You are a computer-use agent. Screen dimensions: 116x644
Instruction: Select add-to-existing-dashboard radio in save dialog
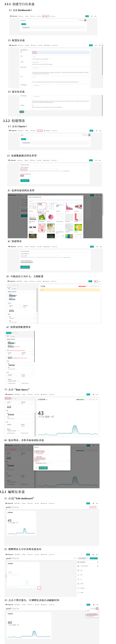(x=35, y=459)
